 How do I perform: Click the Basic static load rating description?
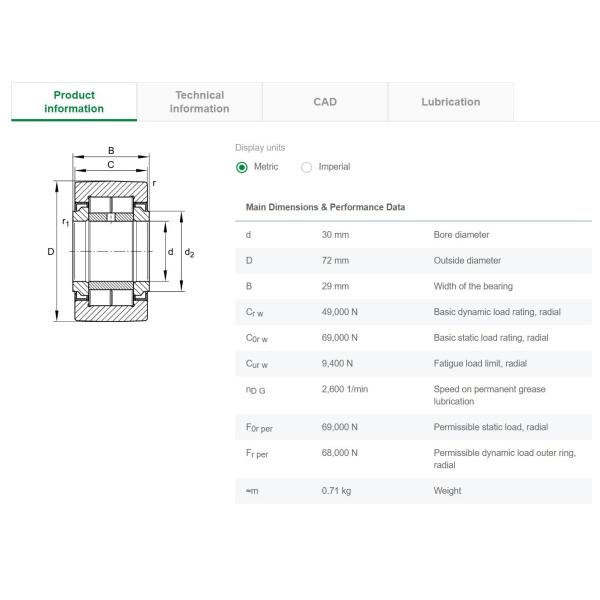(x=490, y=338)
